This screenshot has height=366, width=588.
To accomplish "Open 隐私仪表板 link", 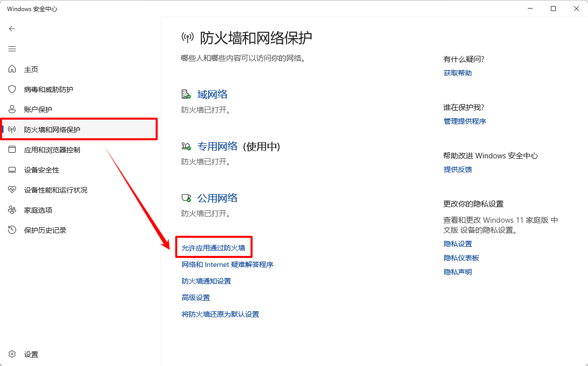I will coord(461,258).
